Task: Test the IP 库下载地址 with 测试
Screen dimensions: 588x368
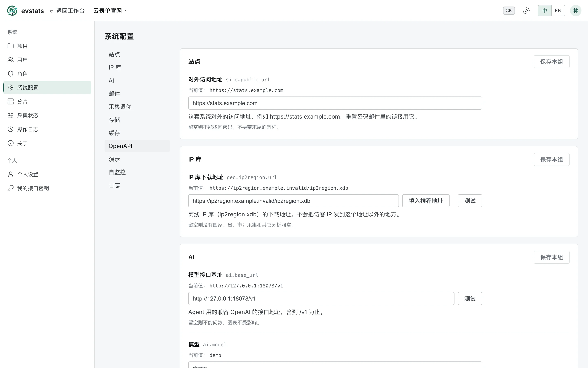Action: pyautogui.click(x=470, y=201)
